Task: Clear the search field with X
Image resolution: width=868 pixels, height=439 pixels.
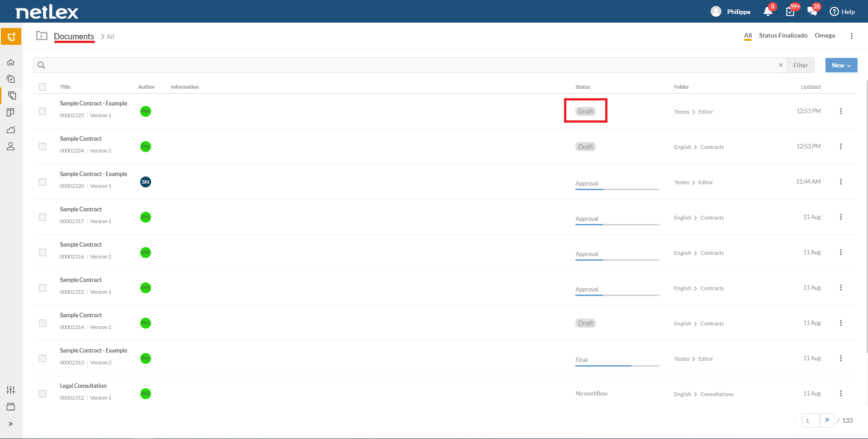Action: pos(781,65)
